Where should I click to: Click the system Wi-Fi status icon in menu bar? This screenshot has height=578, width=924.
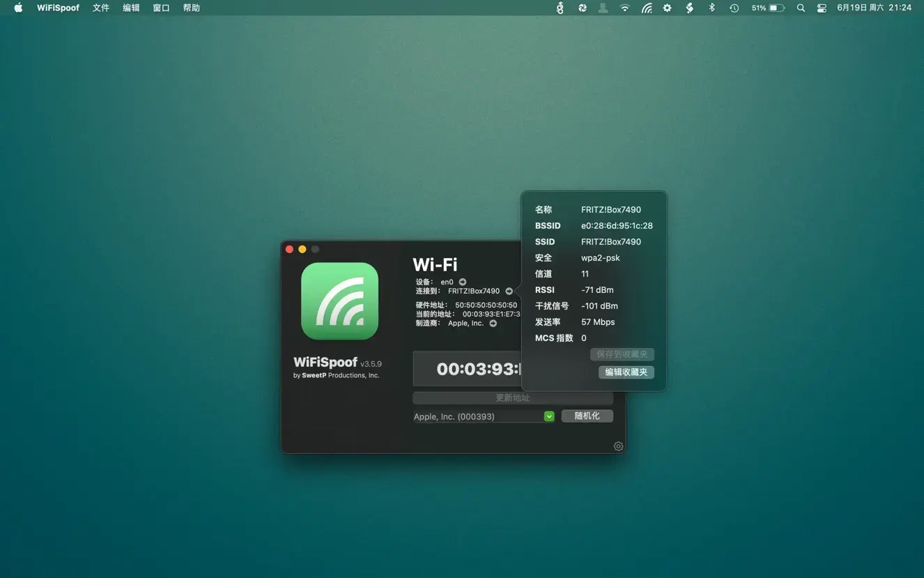(625, 8)
